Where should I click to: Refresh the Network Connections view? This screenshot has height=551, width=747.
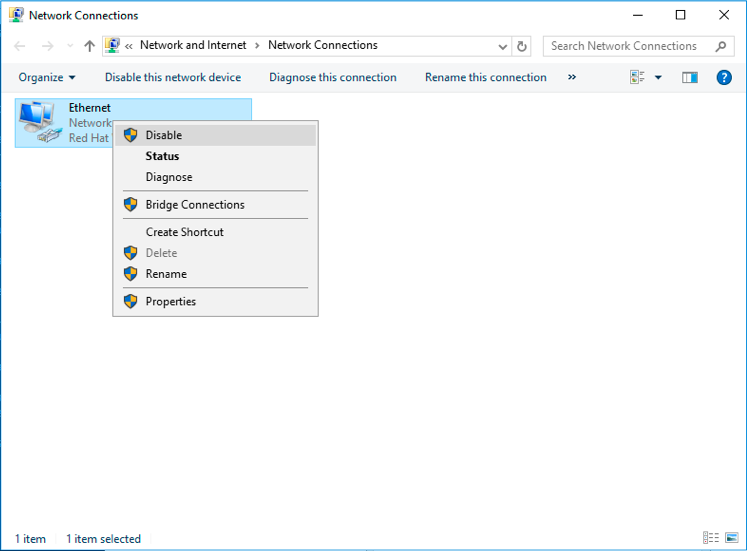click(x=522, y=46)
